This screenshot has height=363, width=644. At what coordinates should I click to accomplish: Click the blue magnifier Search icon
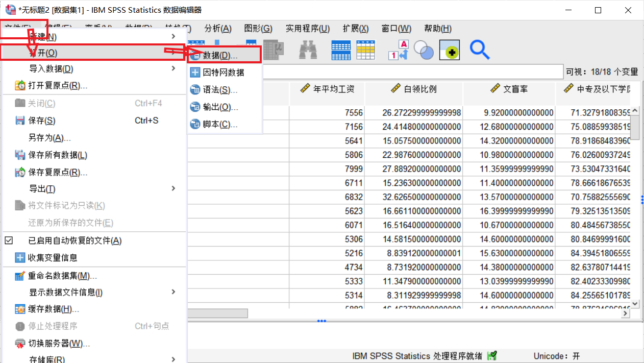pyautogui.click(x=480, y=50)
